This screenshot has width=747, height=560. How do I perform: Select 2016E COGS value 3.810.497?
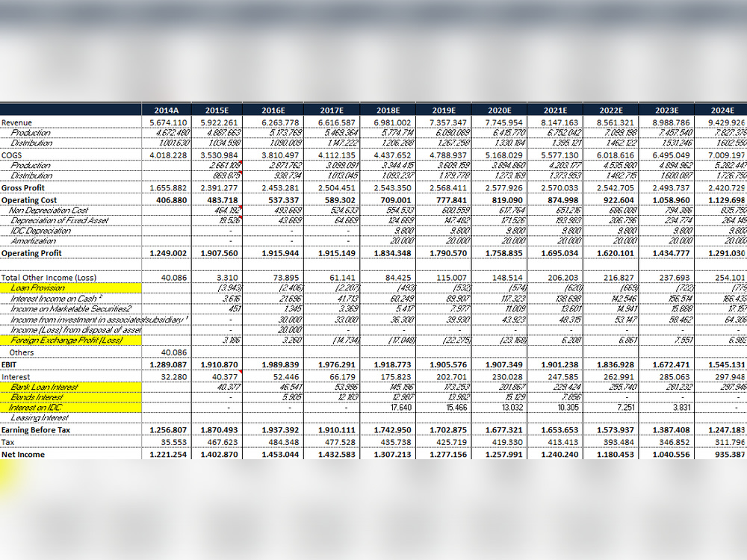tap(280, 155)
